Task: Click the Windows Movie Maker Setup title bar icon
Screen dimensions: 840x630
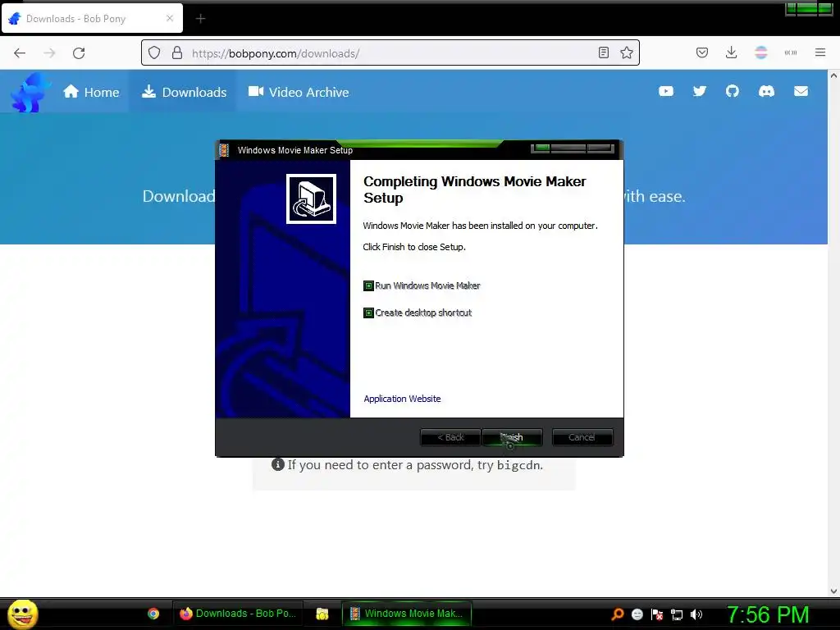Action: point(225,151)
